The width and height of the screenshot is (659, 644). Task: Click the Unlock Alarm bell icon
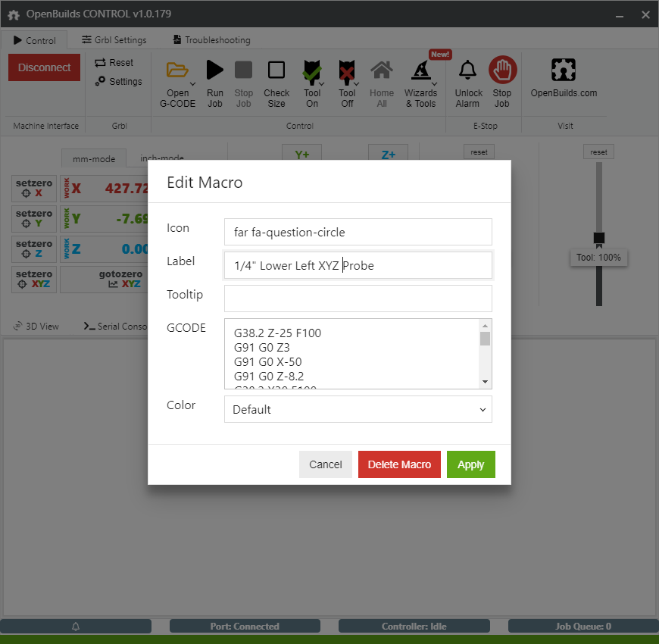467,70
